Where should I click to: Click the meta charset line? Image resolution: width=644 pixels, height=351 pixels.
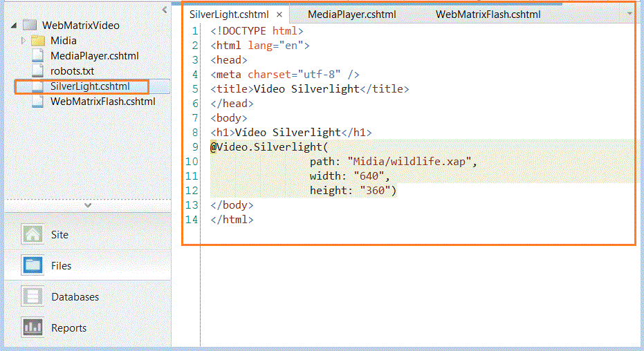(x=285, y=75)
